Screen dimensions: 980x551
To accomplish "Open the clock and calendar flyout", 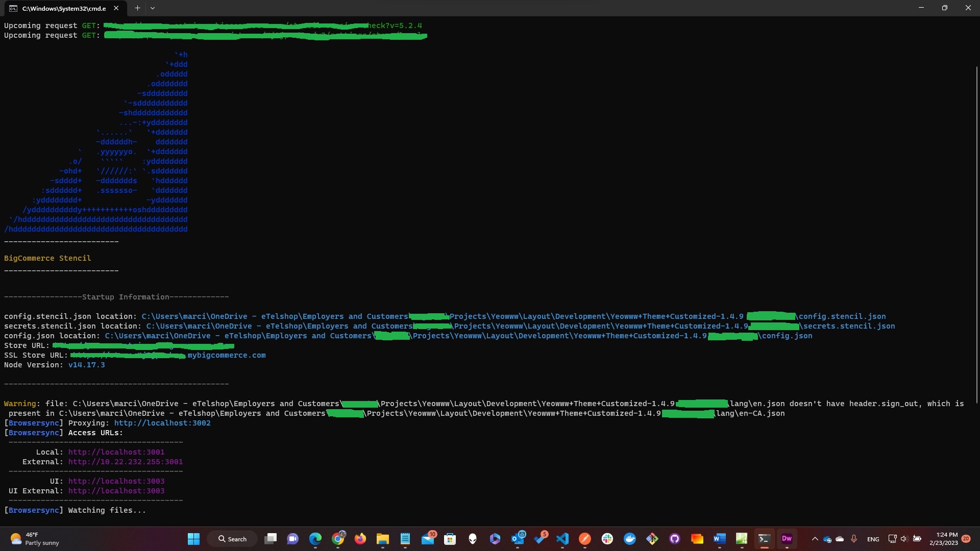I will pos(943,539).
